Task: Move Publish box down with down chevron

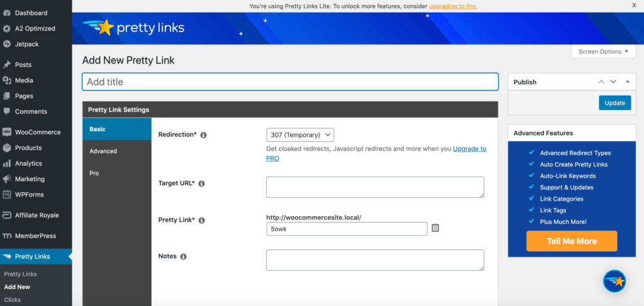Action: 613,82
